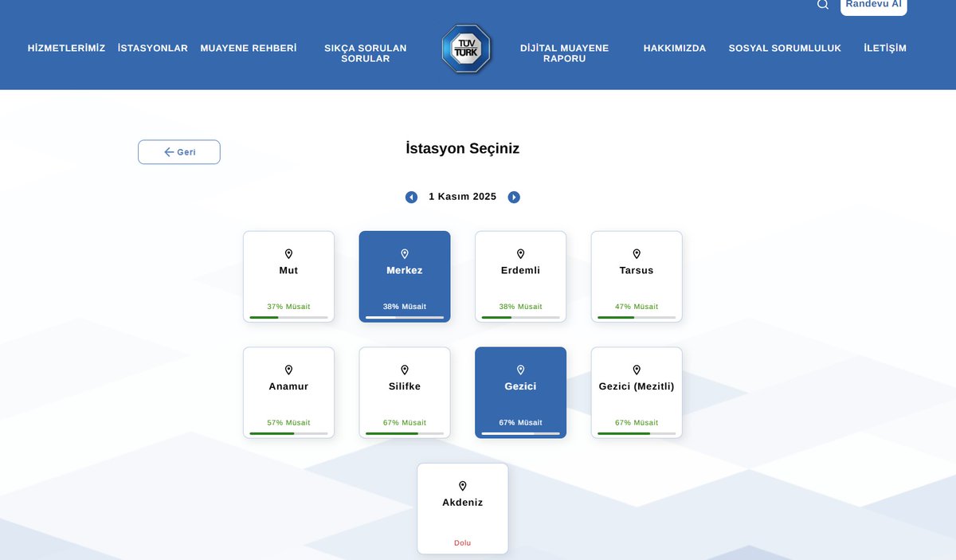Select the Gezici (Mezitli) station name

pyautogui.click(x=637, y=386)
